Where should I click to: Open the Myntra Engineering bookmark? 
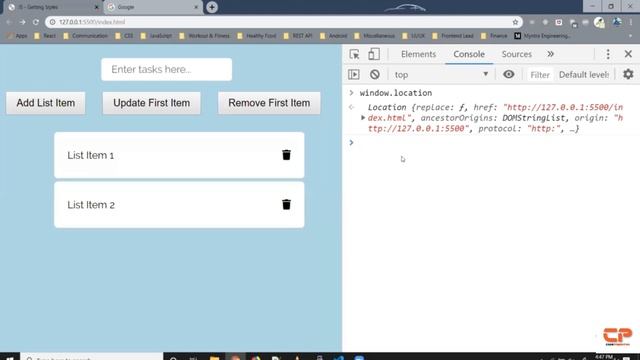pyautogui.click(x=542, y=36)
